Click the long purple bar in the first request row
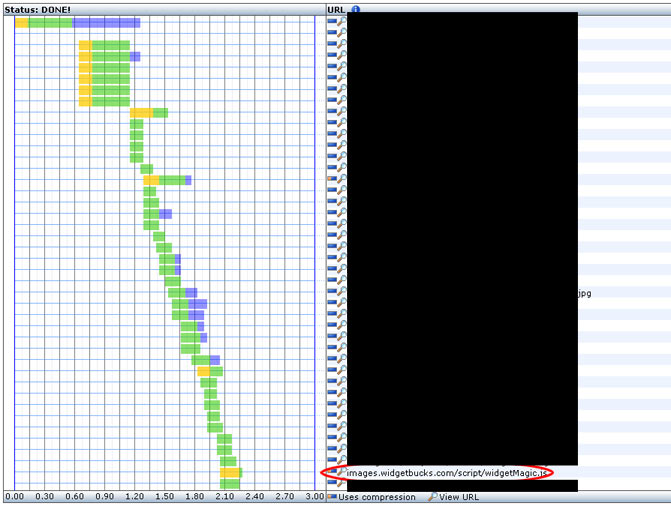 (x=106, y=23)
